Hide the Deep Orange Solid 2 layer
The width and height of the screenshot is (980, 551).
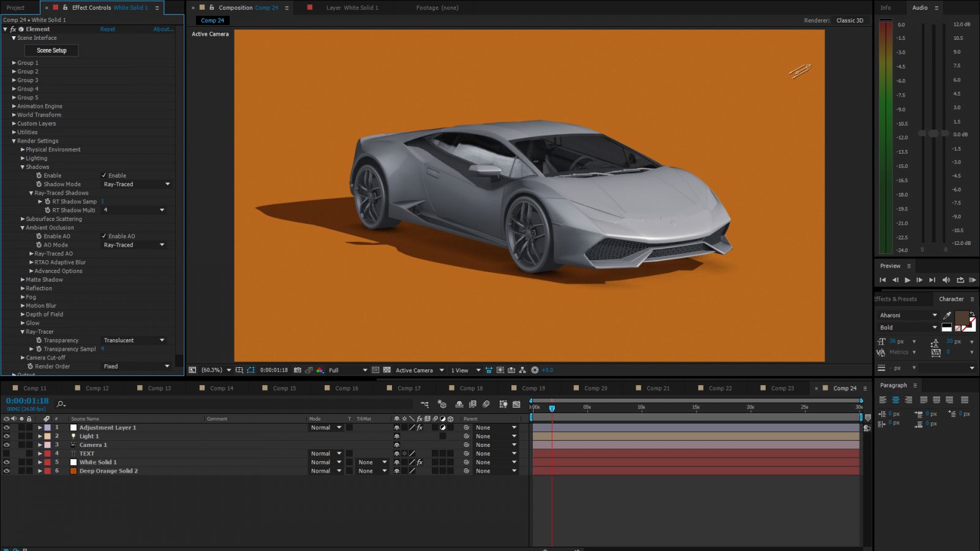click(7, 471)
